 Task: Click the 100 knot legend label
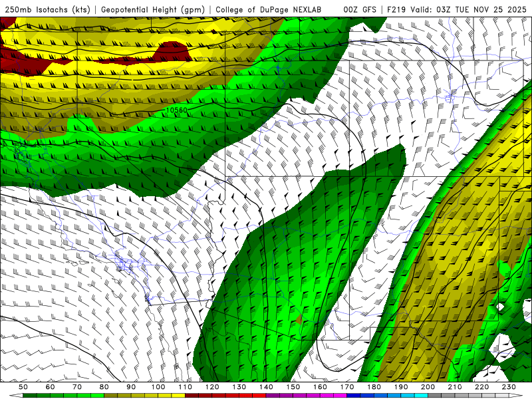[158, 387]
